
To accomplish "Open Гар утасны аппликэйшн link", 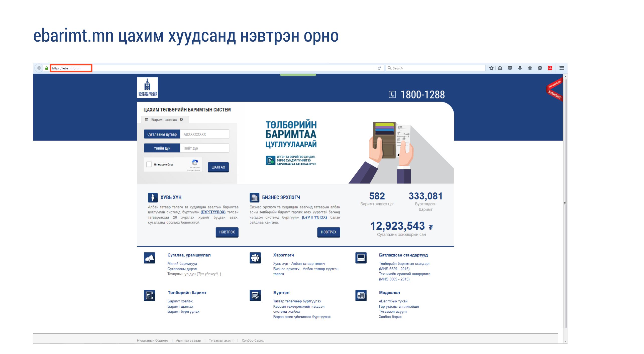I will pos(399,306).
